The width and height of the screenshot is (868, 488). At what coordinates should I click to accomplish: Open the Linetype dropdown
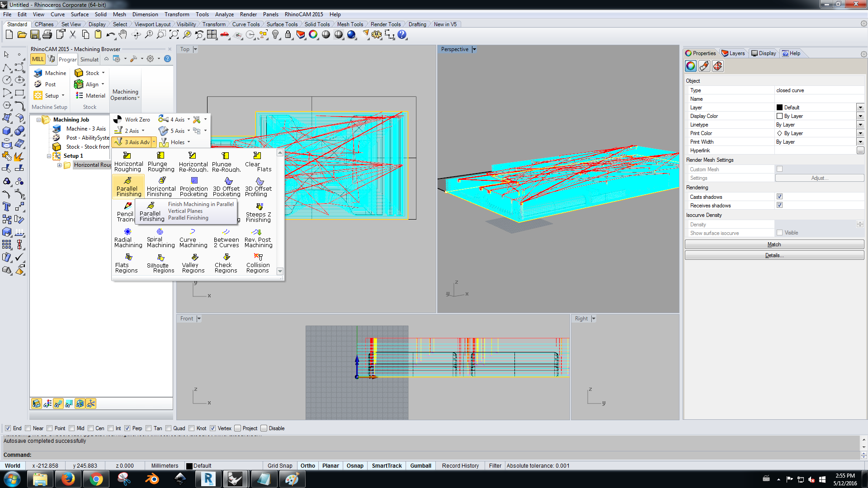coord(860,125)
